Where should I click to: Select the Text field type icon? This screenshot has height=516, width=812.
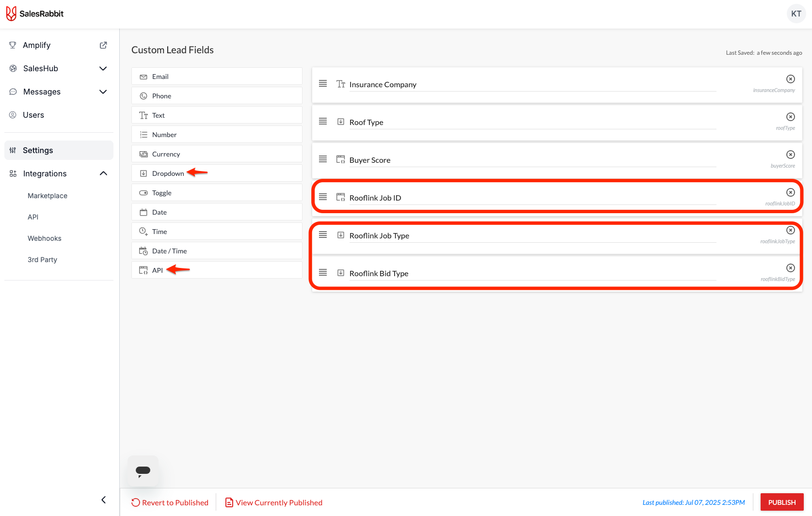coord(143,115)
